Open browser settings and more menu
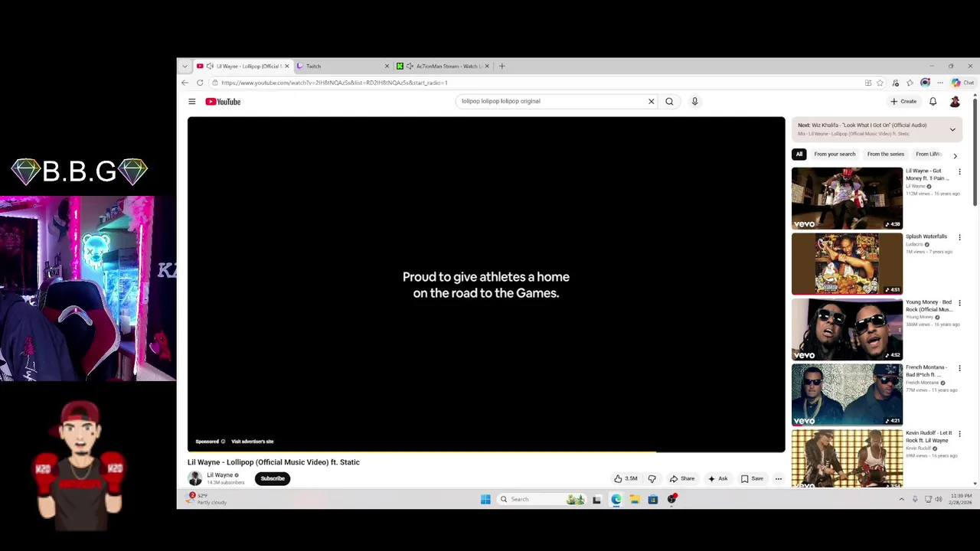The height and width of the screenshot is (551, 980). click(x=940, y=83)
